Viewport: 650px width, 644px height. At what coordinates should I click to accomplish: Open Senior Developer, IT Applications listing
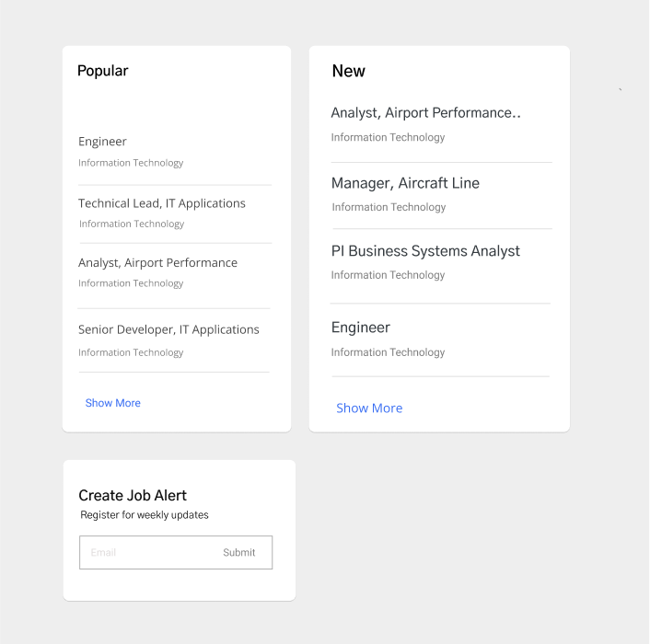click(x=168, y=329)
